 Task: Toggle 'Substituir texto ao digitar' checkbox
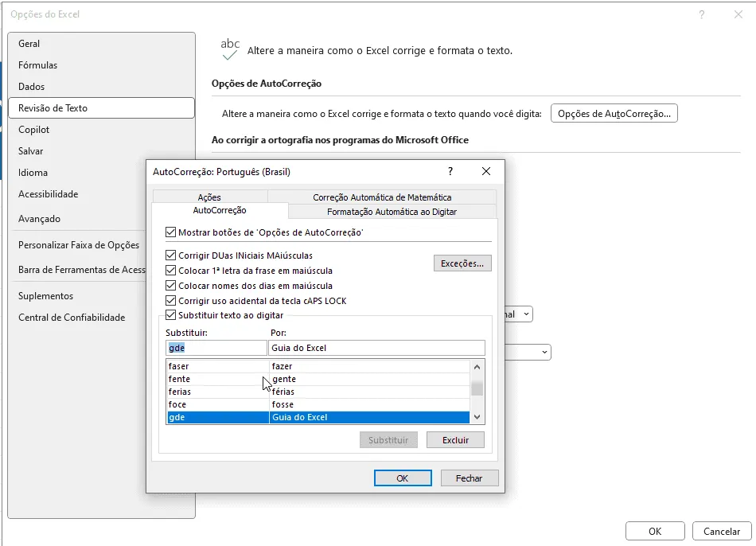tap(170, 315)
